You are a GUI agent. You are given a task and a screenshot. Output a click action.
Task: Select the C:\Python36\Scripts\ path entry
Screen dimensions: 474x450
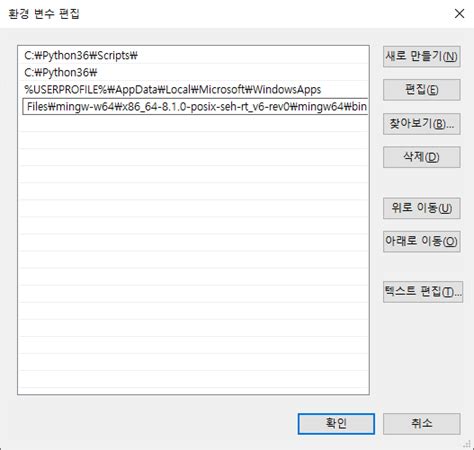click(x=194, y=55)
